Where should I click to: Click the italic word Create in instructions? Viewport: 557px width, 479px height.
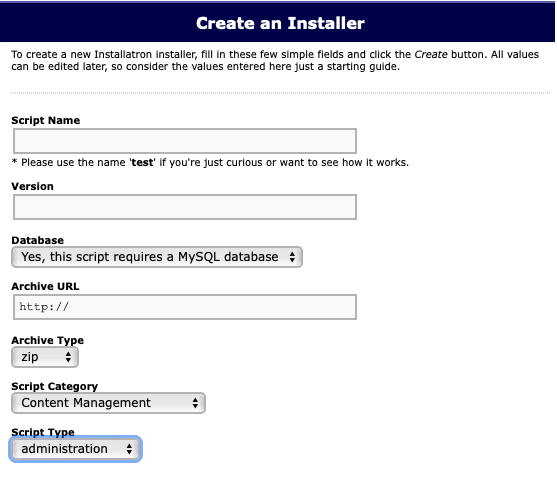431,54
